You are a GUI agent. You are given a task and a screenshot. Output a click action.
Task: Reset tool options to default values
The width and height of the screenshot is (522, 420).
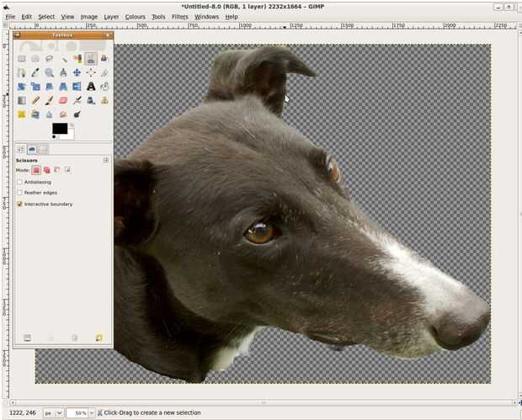click(x=99, y=338)
